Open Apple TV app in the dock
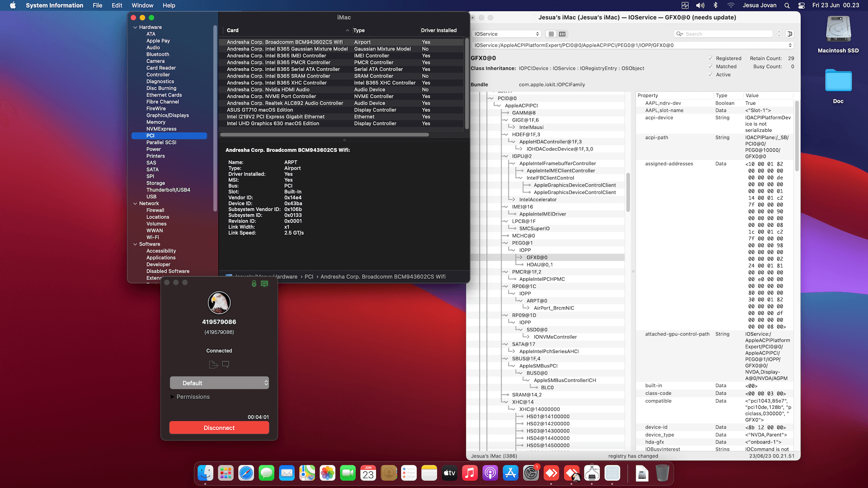868x488 pixels. coord(450,473)
